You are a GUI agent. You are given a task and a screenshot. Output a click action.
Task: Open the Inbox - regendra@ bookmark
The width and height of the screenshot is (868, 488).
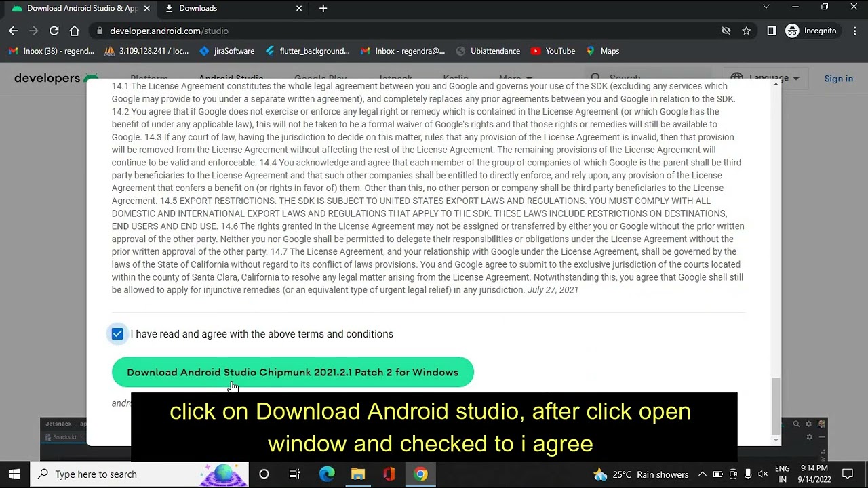403,51
